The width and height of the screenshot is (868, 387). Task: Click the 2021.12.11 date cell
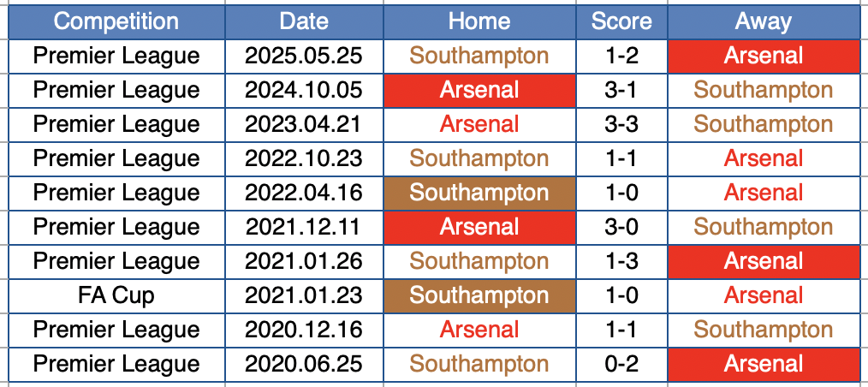click(x=304, y=227)
